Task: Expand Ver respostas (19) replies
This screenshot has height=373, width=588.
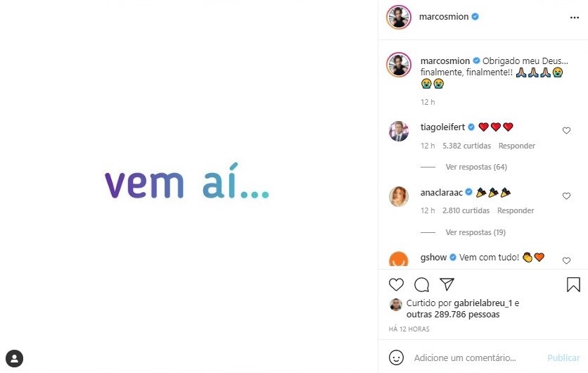Action: point(475,232)
